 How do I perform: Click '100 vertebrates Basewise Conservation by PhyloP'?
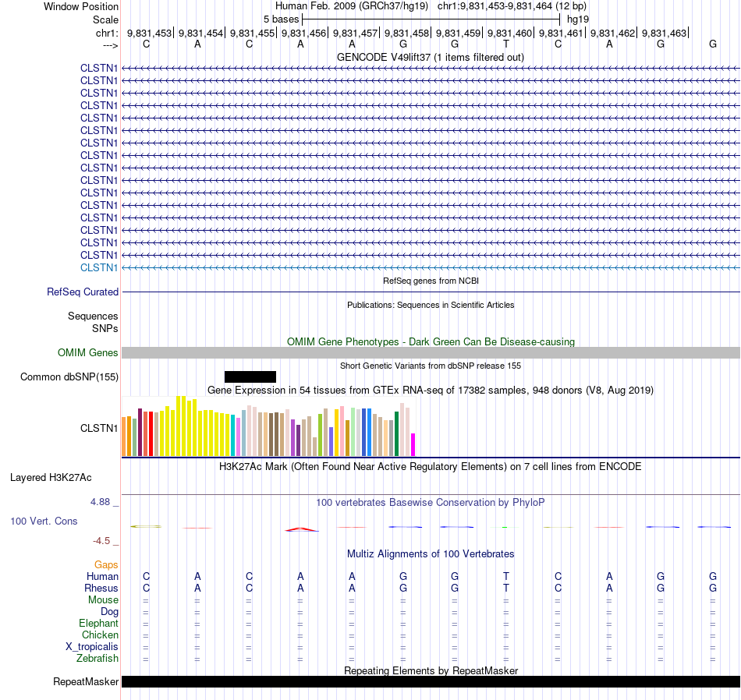pos(431,503)
